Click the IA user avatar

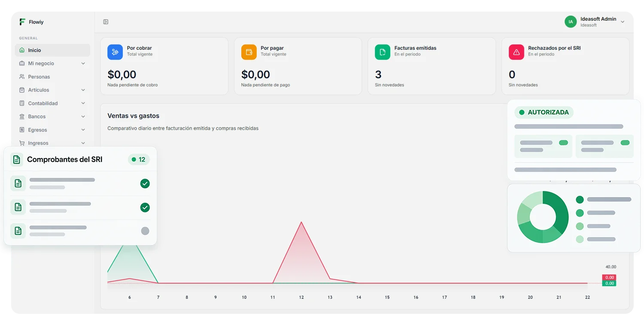click(571, 22)
